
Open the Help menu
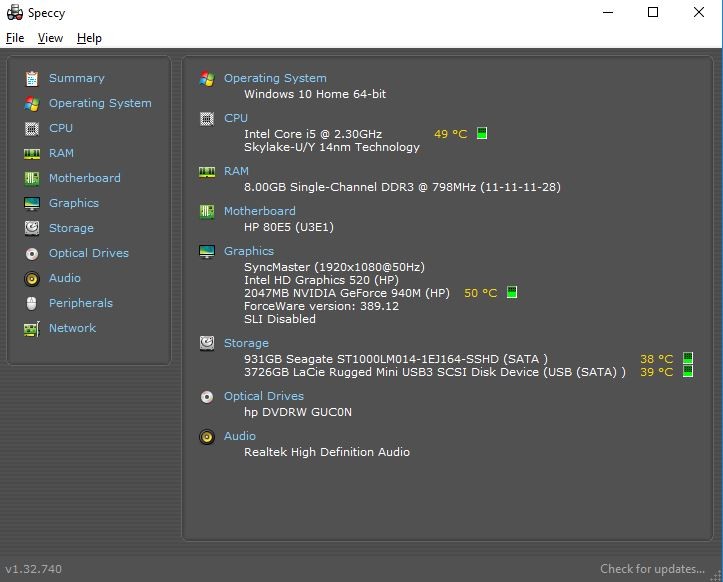click(89, 38)
